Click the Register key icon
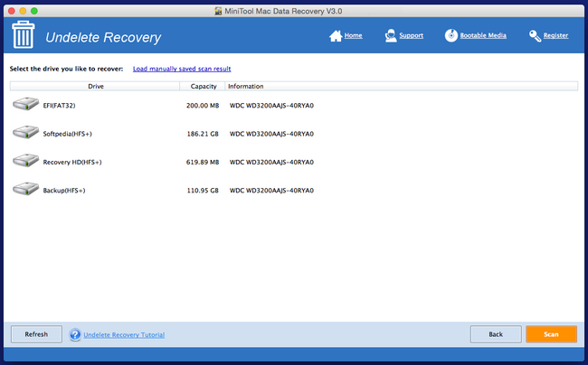The height and width of the screenshot is (365, 588). click(535, 36)
